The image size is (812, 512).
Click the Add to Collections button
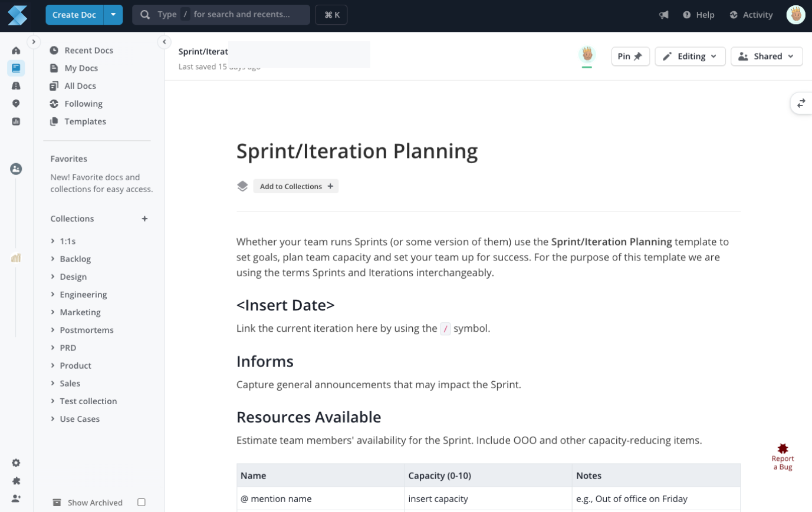pos(296,186)
